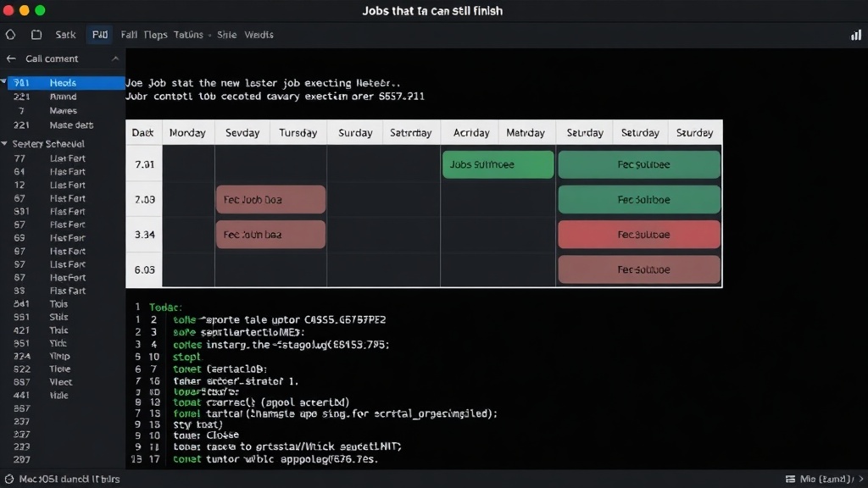Click the home icon in toolbar
The image size is (868, 488).
10,35
